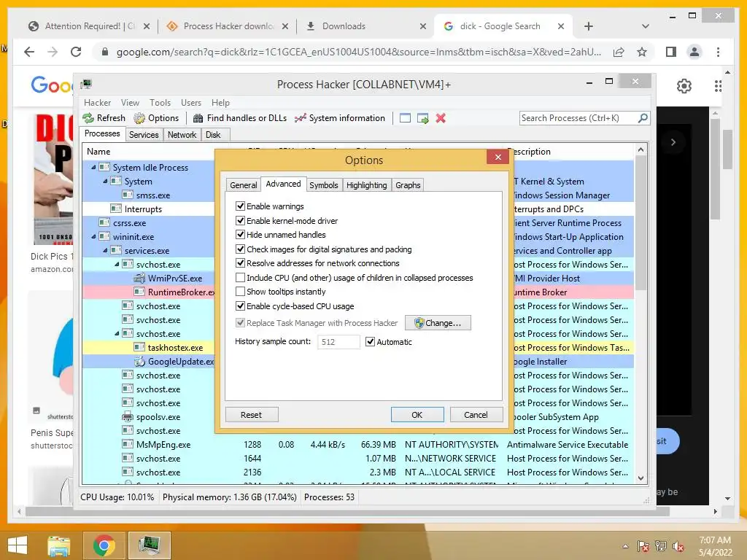
Task: Switch to the Symbols options tab
Action: [x=323, y=185]
